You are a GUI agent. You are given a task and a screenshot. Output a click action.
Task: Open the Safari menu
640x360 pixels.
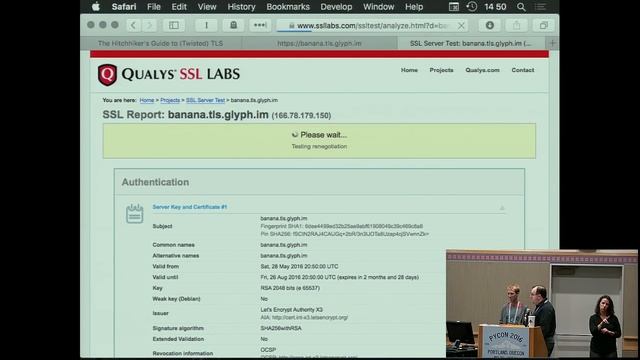[124, 7]
